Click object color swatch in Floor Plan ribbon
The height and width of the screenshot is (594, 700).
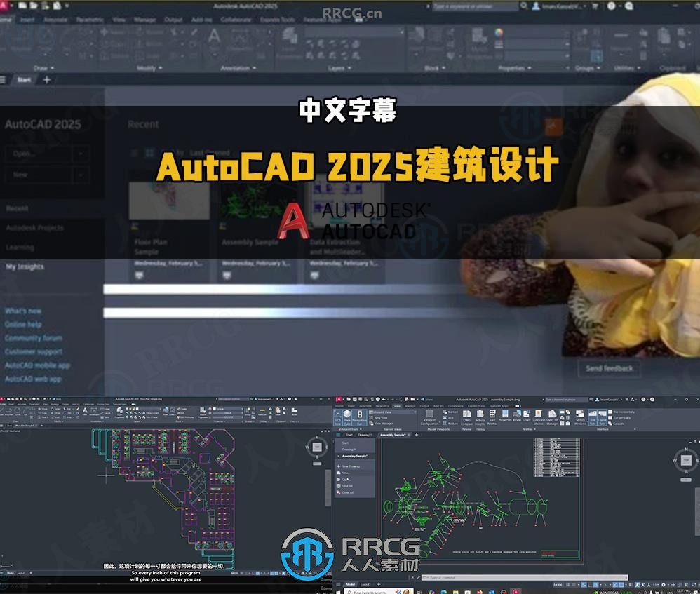click(x=215, y=409)
